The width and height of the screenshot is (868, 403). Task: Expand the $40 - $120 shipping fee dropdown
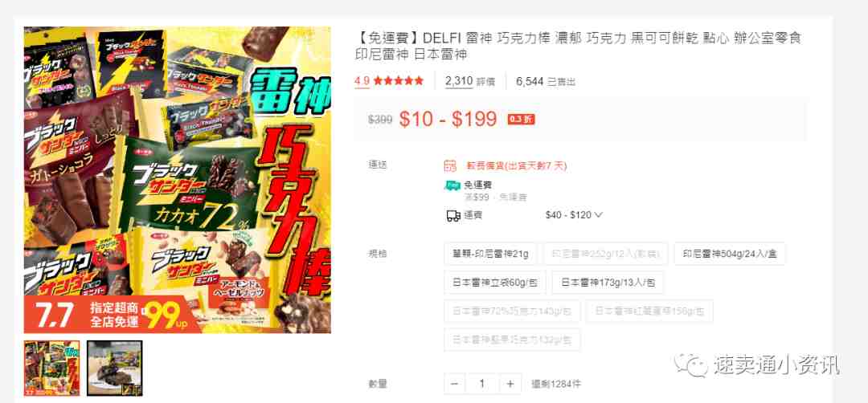pos(574,215)
